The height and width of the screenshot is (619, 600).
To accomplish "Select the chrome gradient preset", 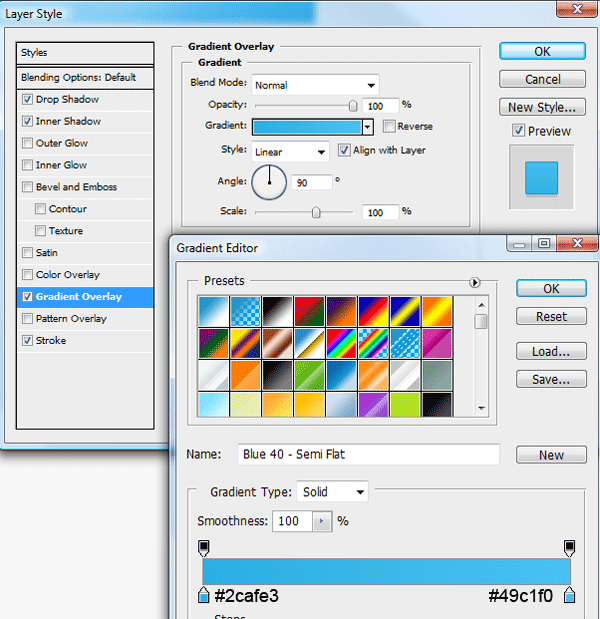I will click(309, 343).
